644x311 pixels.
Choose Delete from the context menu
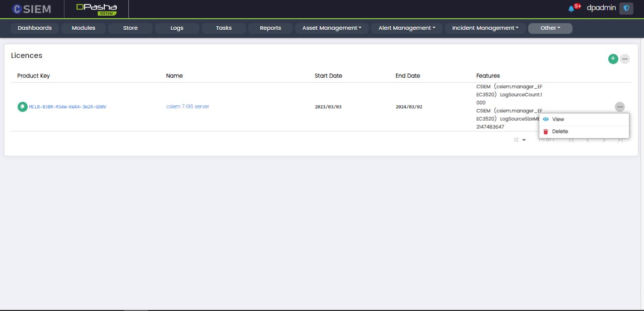pyautogui.click(x=560, y=132)
